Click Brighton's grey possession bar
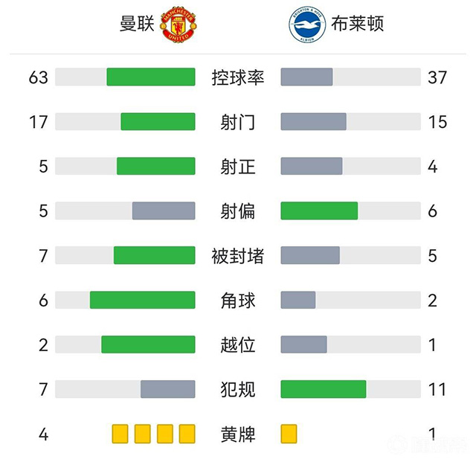 (306, 77)
